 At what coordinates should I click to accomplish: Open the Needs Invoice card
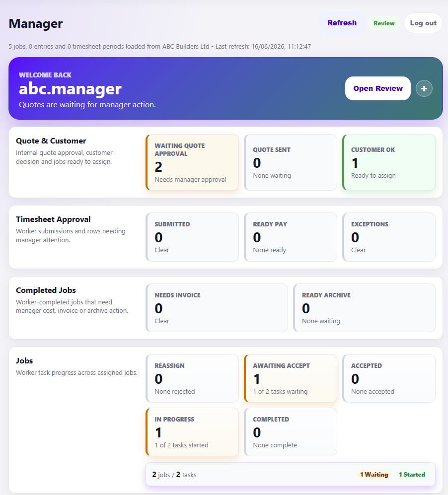coord(217,308)
